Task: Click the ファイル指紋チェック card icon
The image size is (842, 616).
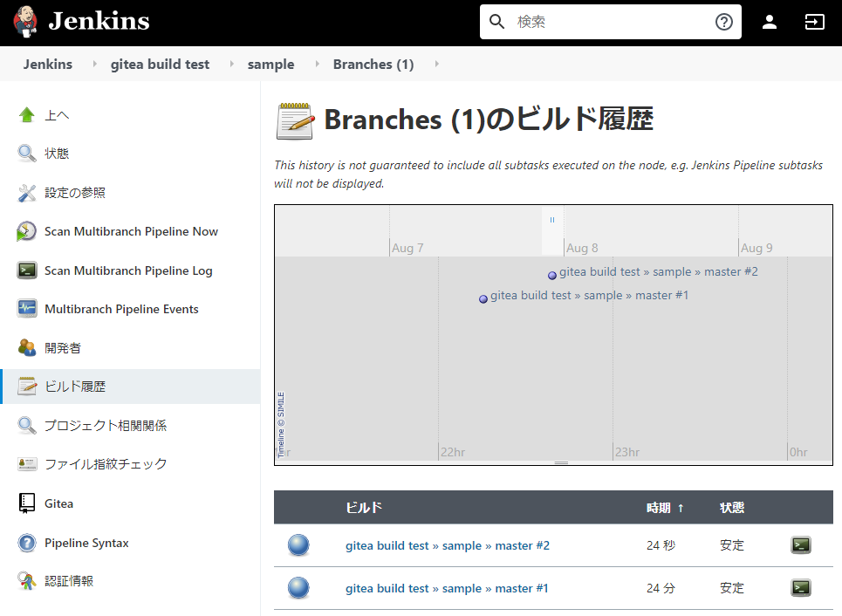Action: (x=26, y=464)
